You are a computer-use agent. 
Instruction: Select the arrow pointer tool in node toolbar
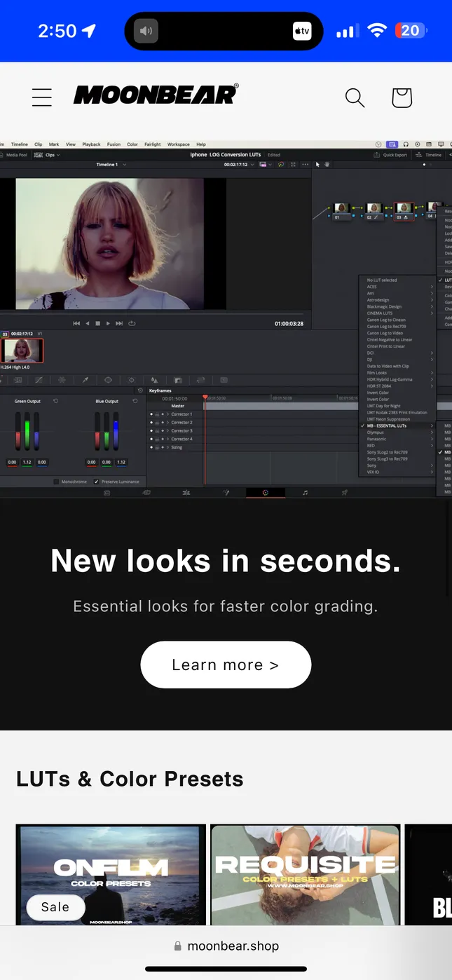click(317, 165)
